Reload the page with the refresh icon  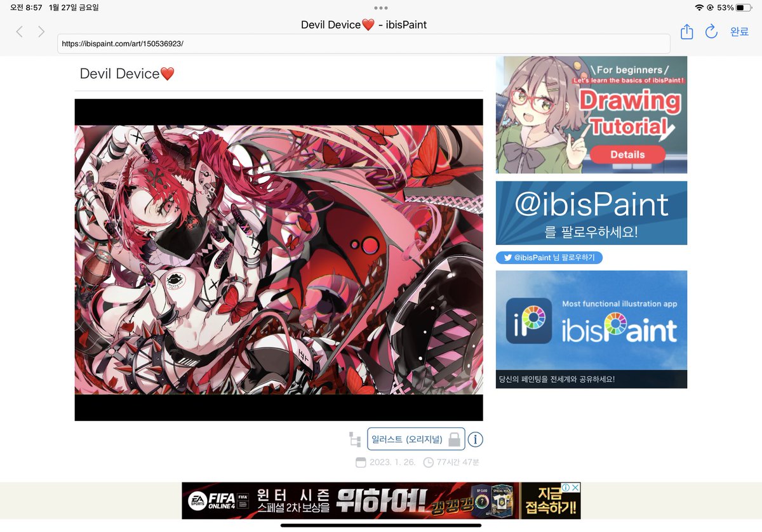[x=711, y=31]
